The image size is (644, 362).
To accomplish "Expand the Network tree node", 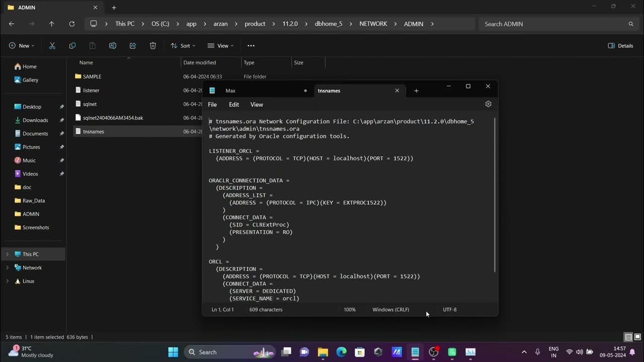I will 7,268.
